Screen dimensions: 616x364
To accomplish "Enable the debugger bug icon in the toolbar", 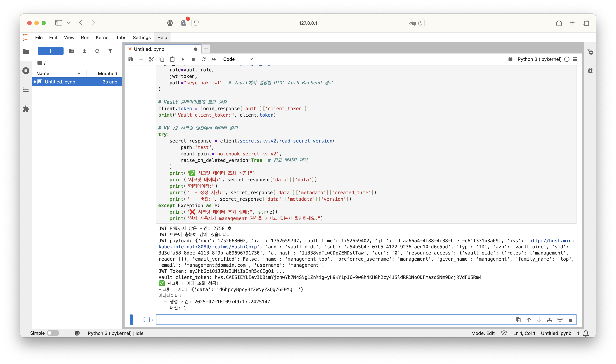I will (x=510, y=59).
